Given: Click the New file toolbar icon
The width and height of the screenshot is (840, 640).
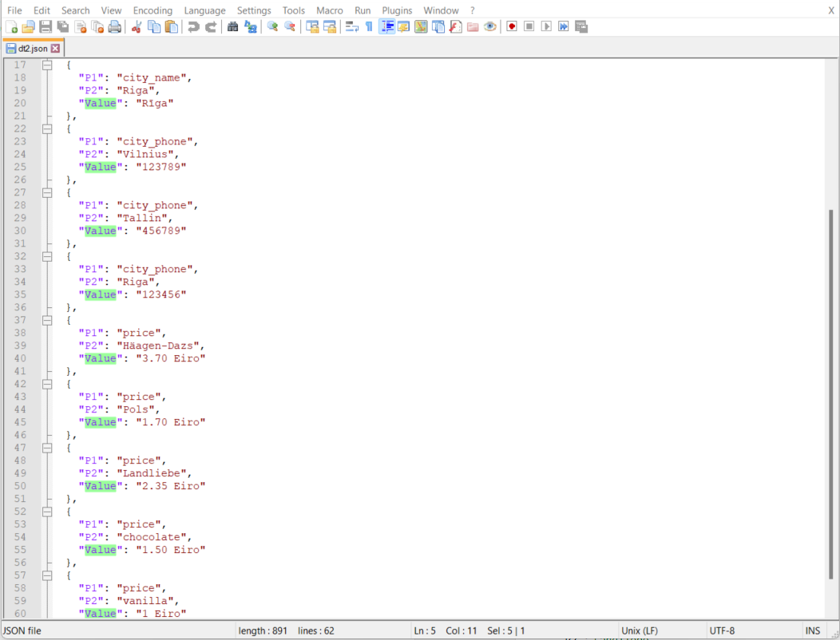Looking at the screenshot, I should (11, 26).
